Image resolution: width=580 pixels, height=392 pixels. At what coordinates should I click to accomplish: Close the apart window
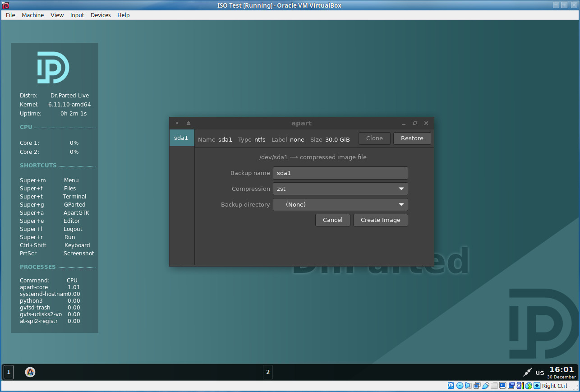pos(426,123)
